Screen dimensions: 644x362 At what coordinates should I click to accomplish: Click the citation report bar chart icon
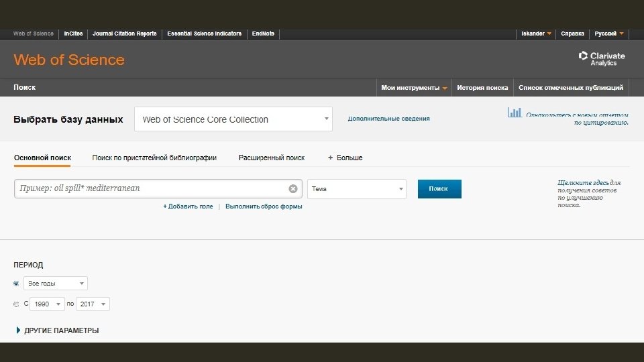coord(515,112)
